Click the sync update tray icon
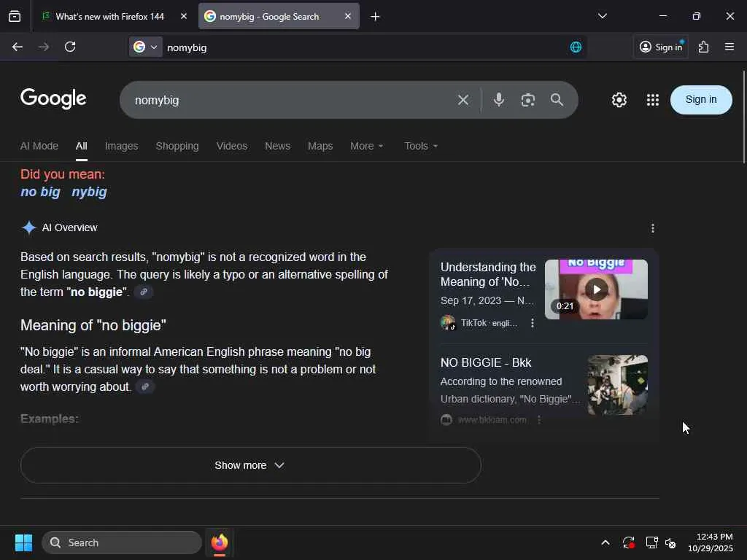This screenshot has height=560, width=747. click(x=628, y=542)
